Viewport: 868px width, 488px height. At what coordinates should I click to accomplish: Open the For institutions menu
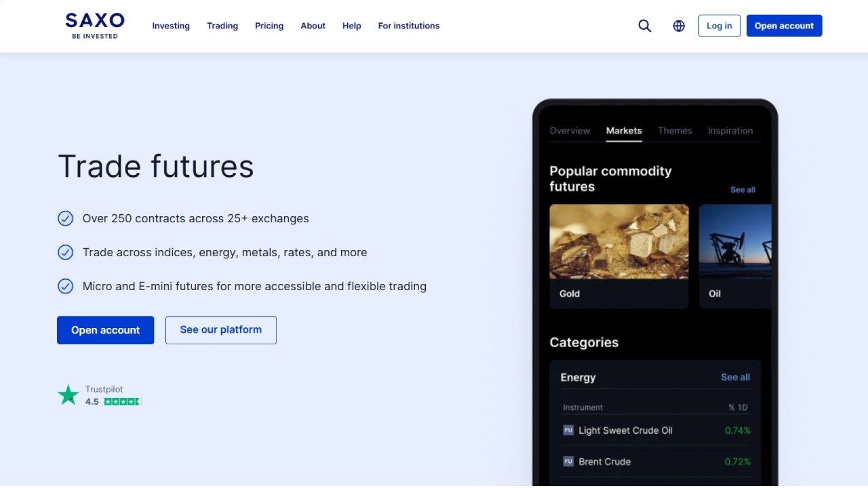pyautogui.click(x=408, y=26)
